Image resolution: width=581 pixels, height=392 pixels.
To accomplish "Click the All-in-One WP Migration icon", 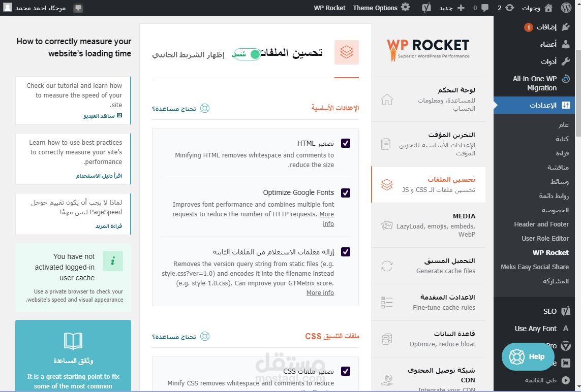I will coord(566,79).
